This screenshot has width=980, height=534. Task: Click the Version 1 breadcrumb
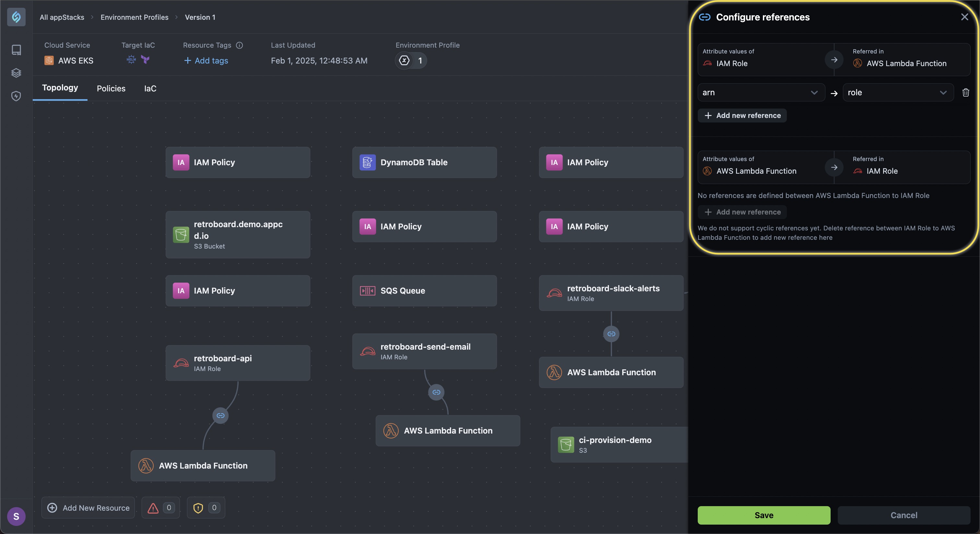(x=200, y=17)
